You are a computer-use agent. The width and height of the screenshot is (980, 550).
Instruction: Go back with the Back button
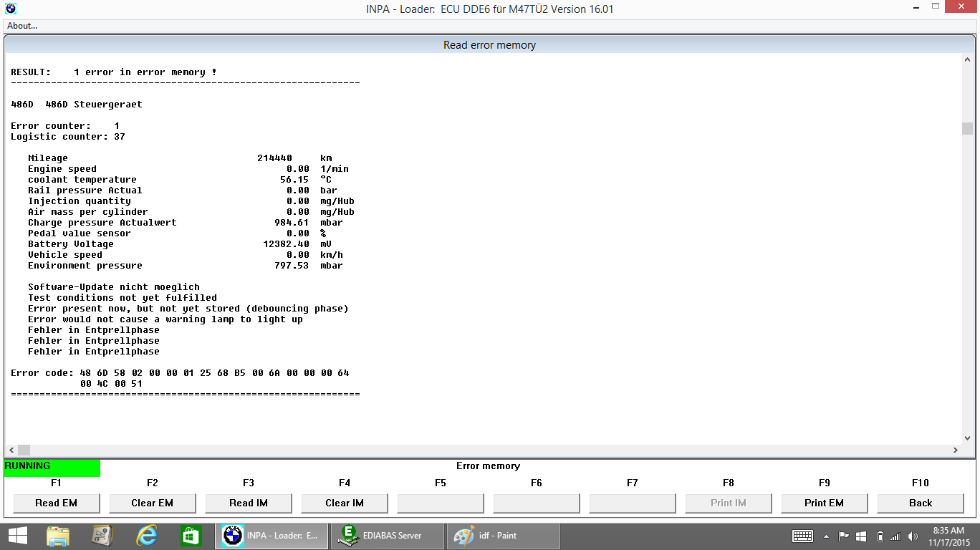click(x=921, y=503)
